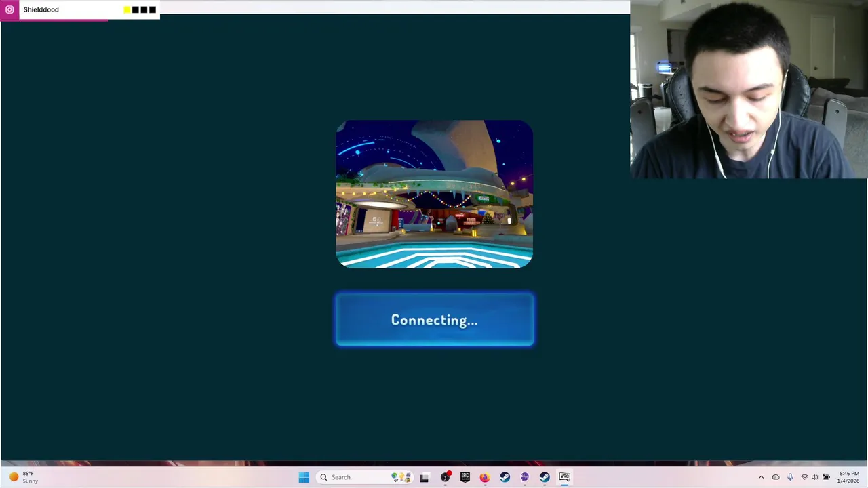Click the microphone tray icon
The width and height of the screenshot is (868, 488).
coord(790,477)
